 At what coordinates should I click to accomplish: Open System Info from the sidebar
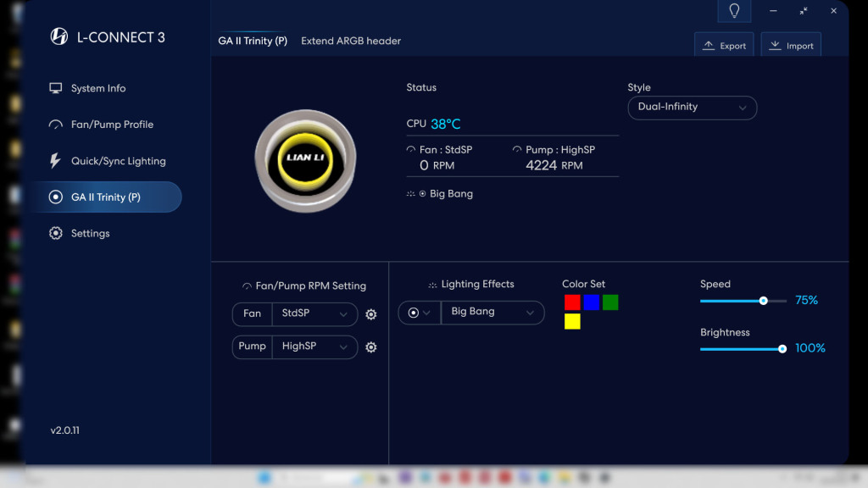point(97,88)
